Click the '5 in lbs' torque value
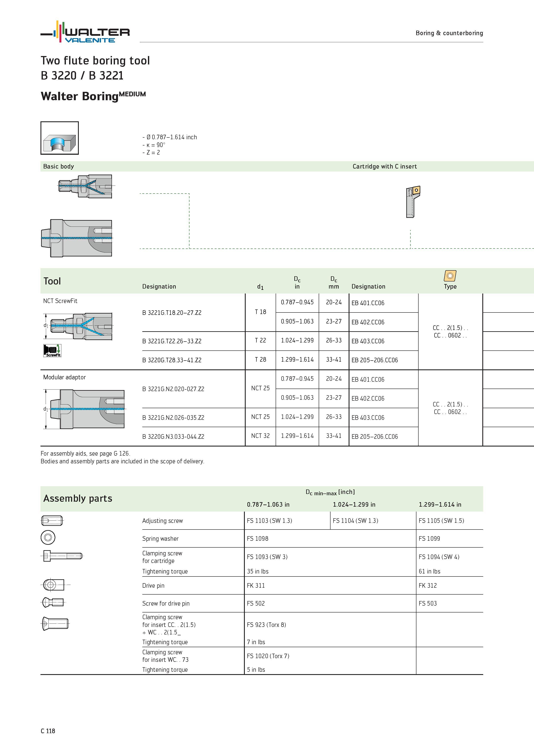The height and width of the screenshot is (756, 534). (x=256, y=669)
